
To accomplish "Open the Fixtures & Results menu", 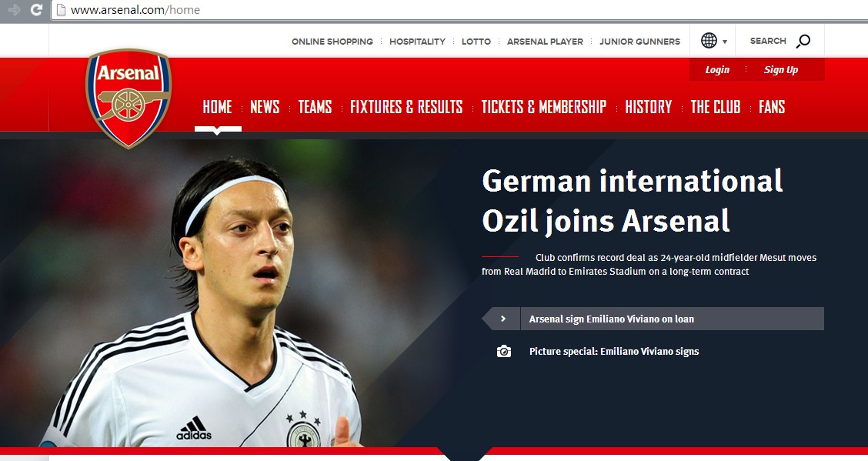I will (x=406, y=107).
